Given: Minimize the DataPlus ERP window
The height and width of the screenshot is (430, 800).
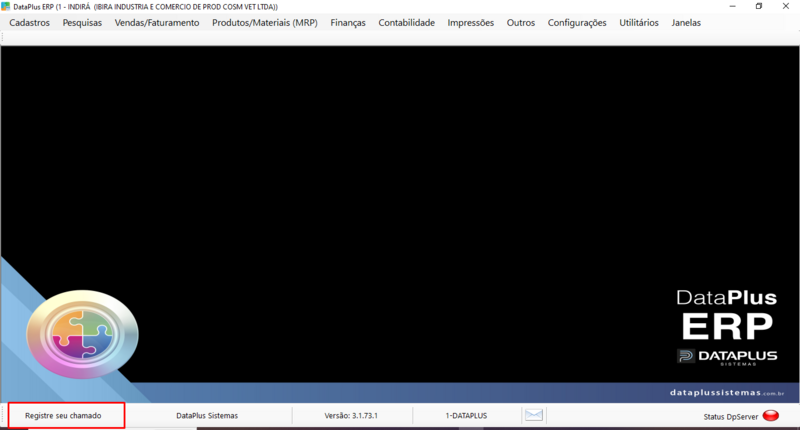Looking at the screenshot, I should pyautogui.click(x=733, y=7).
